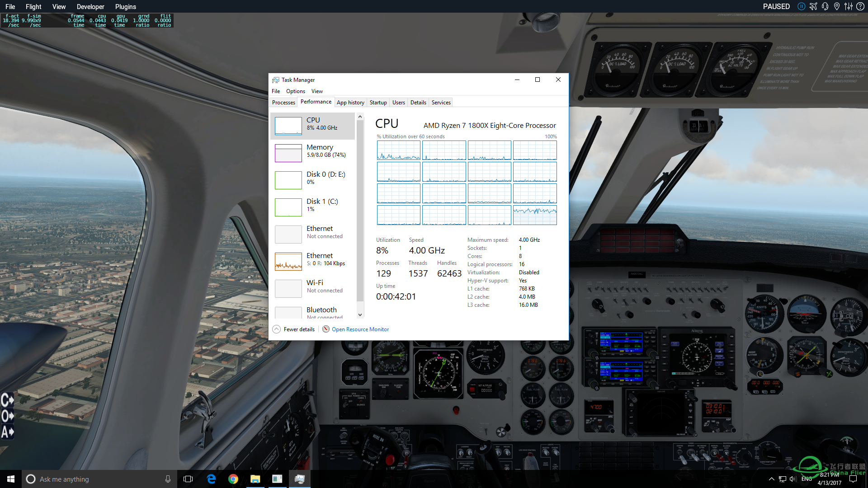868x488 pixels.
Task: Open the X-Plane View menu
Action: 59,6
